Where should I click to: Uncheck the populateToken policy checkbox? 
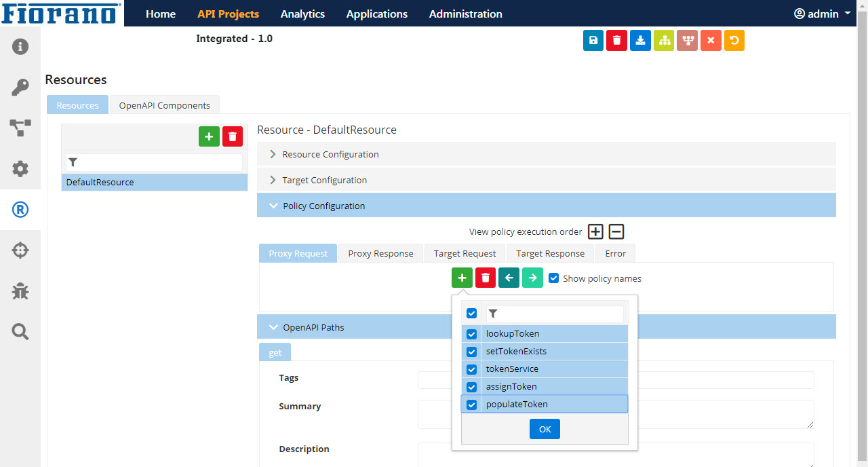(472, 405)
